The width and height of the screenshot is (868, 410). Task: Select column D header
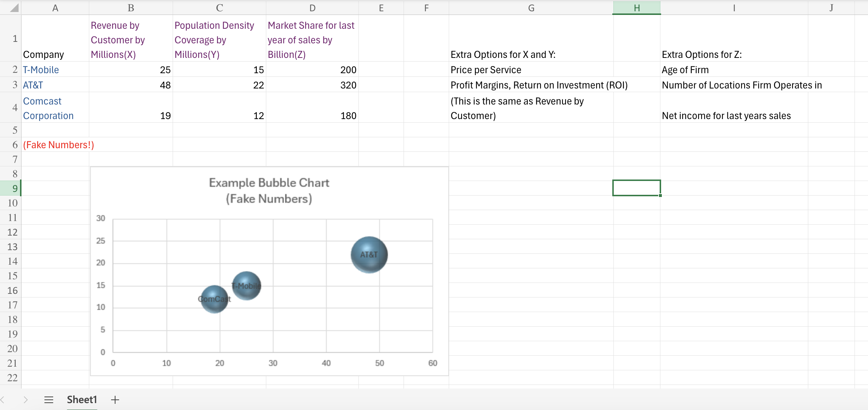[312, 8]
